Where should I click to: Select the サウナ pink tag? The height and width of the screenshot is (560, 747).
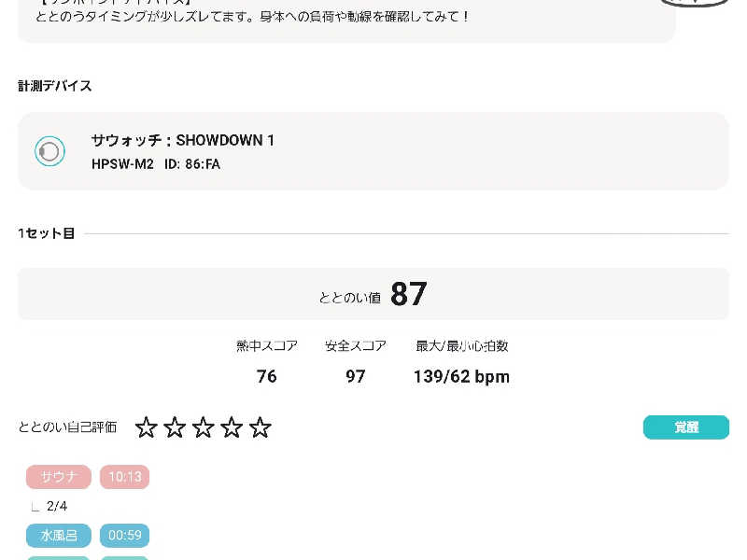pos(59,477)
